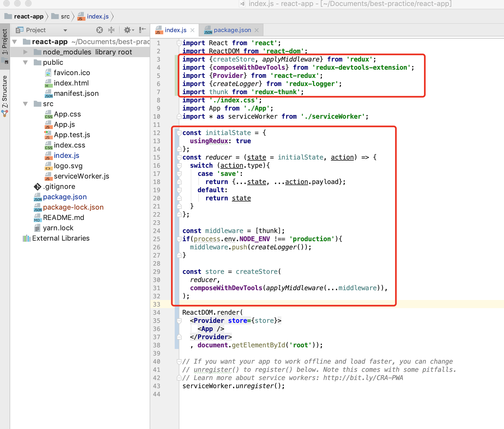Click the App.test.js test file icon
Image resolution: width=504 pixels, height=429 pixels.
coord(48,135)
